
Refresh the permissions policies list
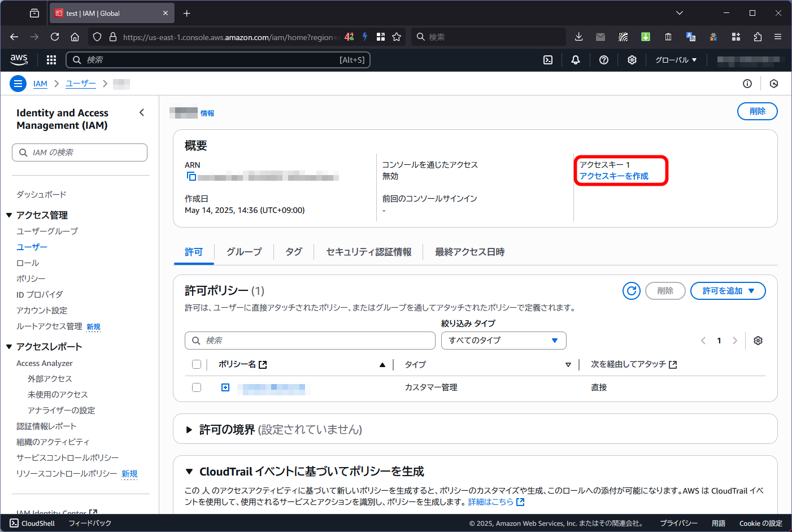point(632,291)
